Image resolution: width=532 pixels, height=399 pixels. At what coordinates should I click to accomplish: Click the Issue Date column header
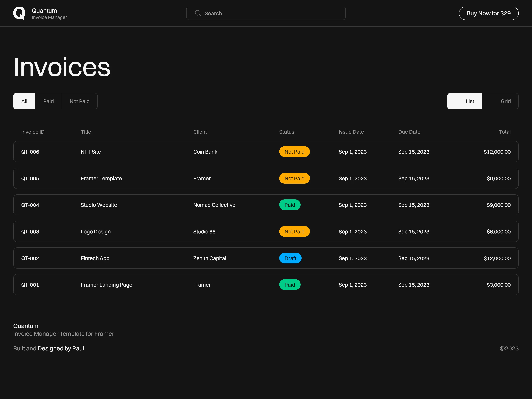click(351, 132)
